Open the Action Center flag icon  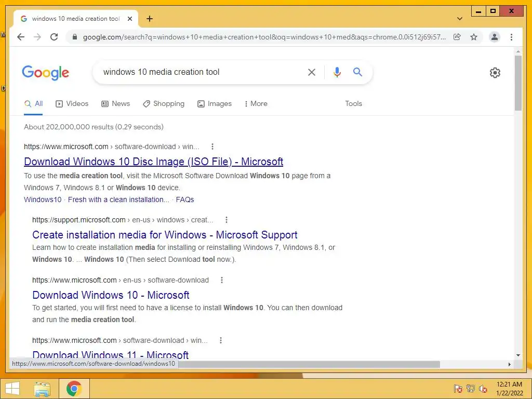[458, 389]
